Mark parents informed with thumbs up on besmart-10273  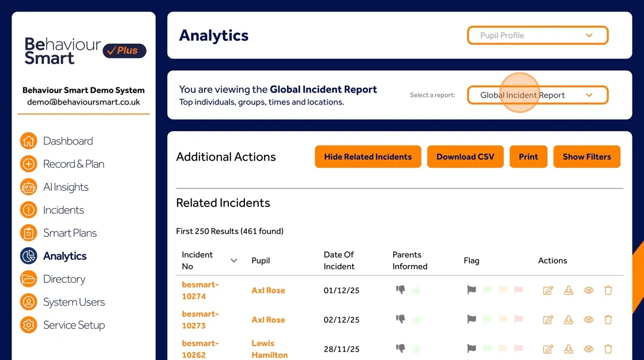coord(416,320)
